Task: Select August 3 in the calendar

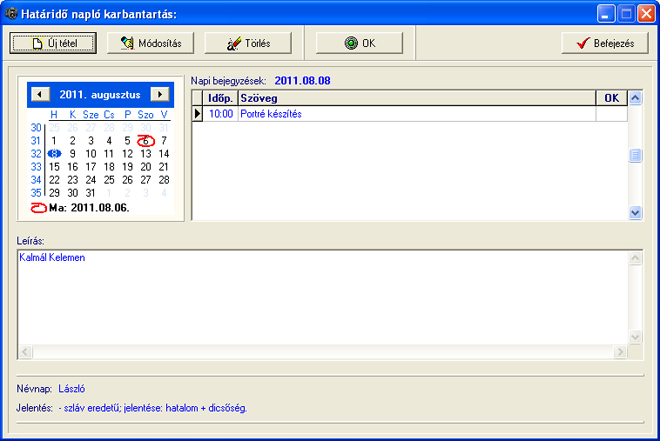Action: 90,141
